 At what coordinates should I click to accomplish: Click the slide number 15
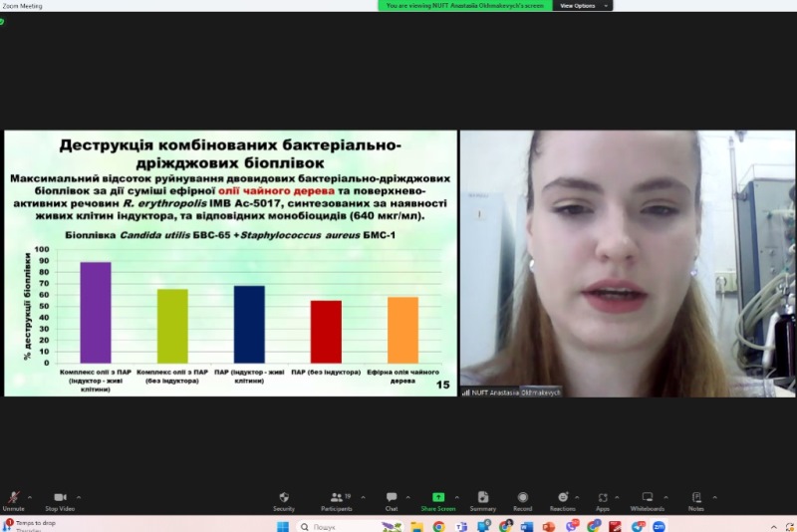click(x=442, y=386)
